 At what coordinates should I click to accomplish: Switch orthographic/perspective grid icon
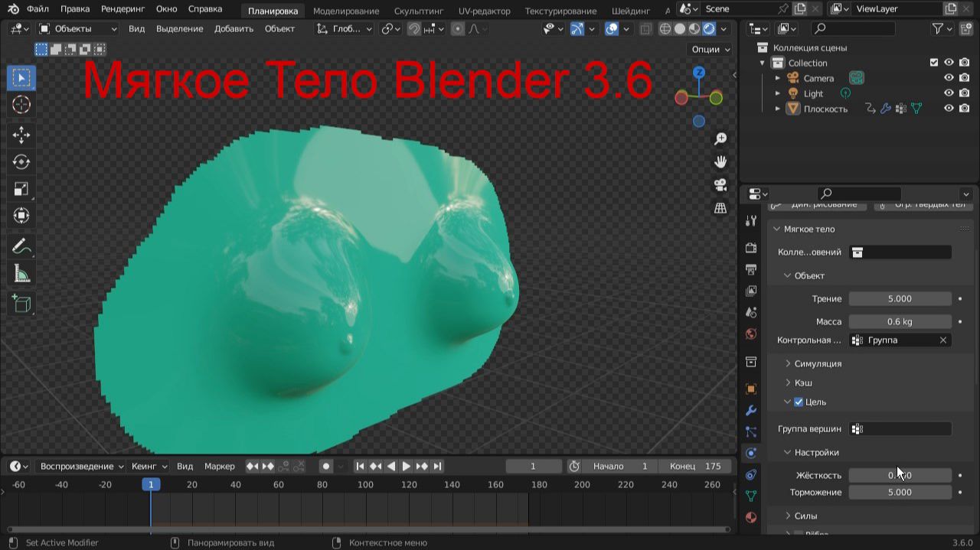pyautogui.click(x=720, y=207)
